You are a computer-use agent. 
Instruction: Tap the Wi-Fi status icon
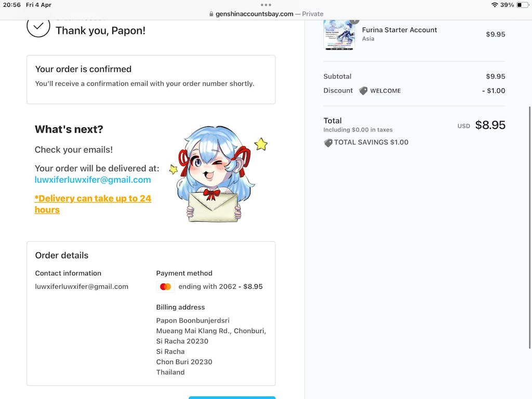tap(494, 5)
